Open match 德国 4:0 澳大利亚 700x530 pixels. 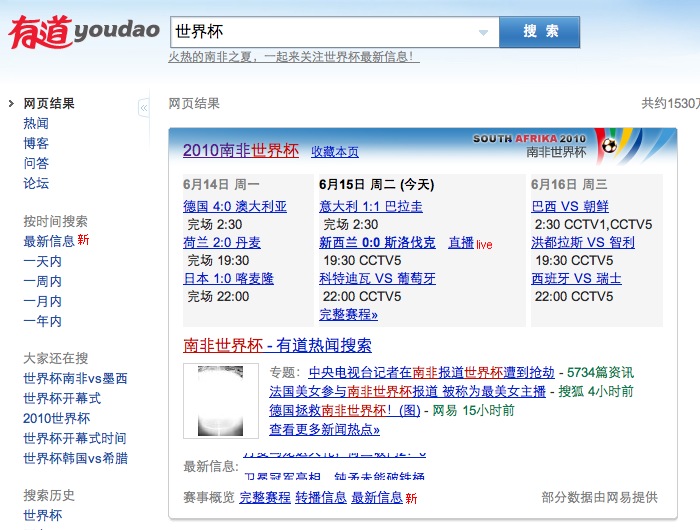pos(235,206)
